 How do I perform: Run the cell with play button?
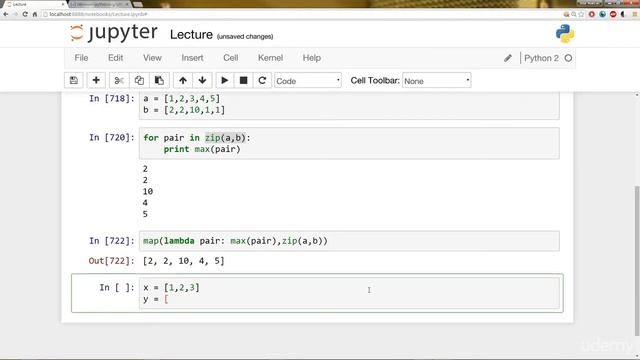tap(224, 80)
